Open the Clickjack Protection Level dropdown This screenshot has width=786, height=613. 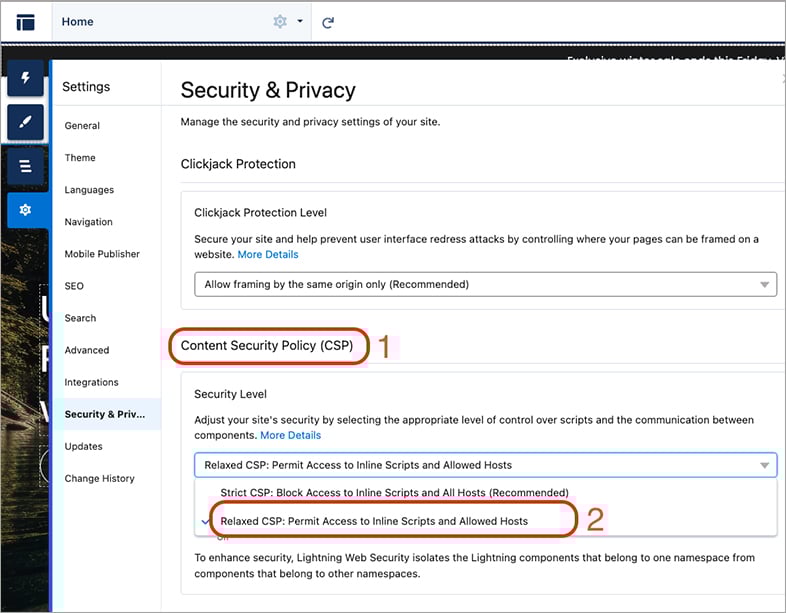pyautogui.click(x=485, y=284)
